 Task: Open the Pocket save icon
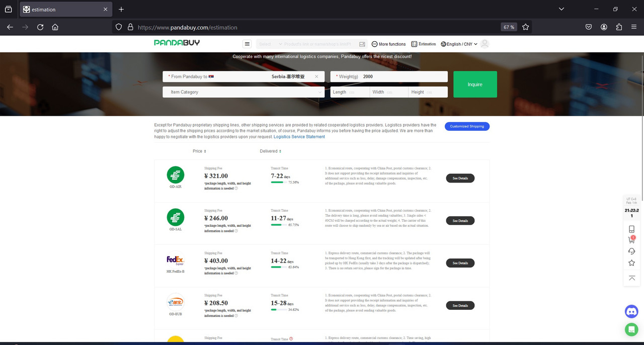pyautogui.click(x=589, y=27)
